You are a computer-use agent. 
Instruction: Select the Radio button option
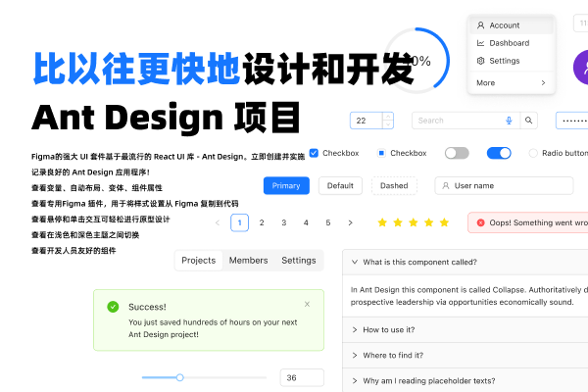pos(533,153)
